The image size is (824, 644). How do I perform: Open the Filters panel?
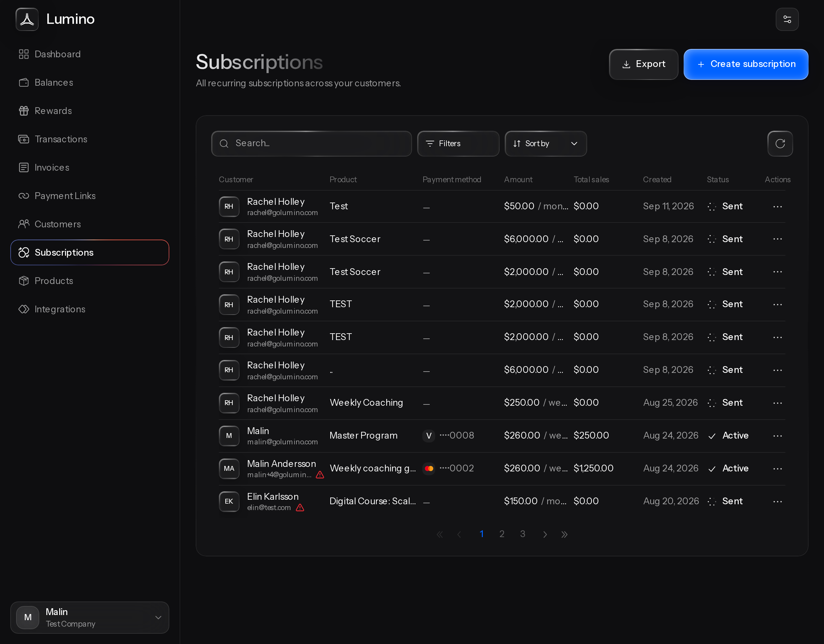pos(458,143)
